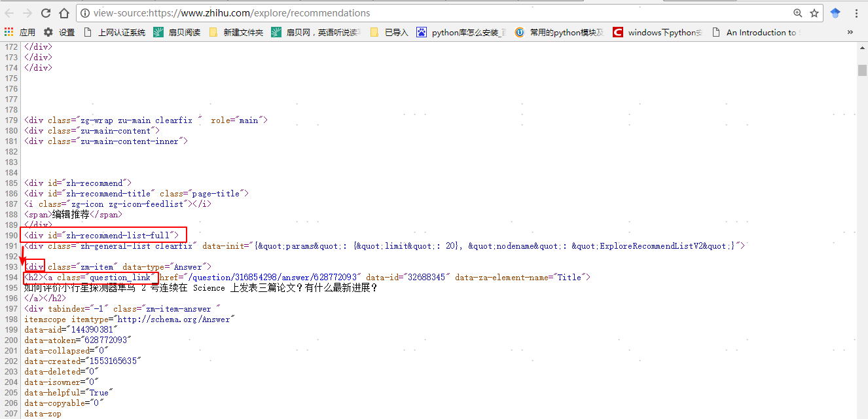Viewport: 868px width, 419px height.
Task: Click the browser back arrow
Action: [x=9, y=12]
